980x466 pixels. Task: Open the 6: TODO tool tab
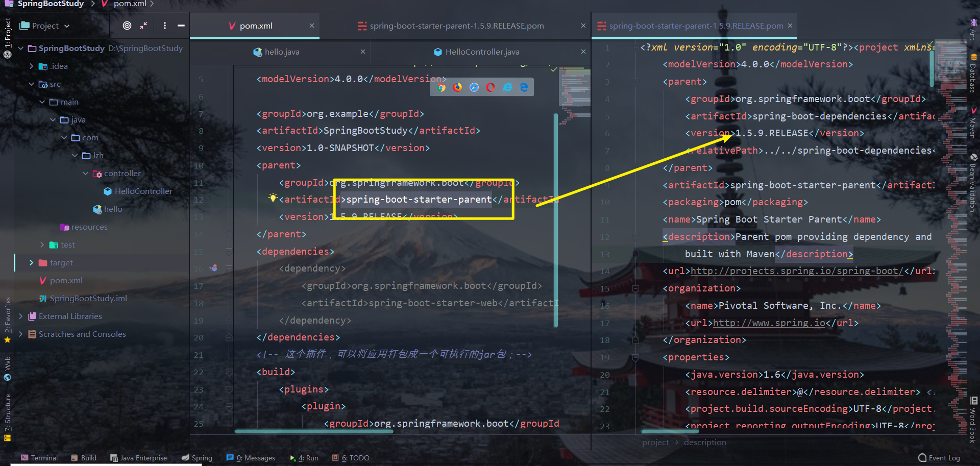coord(351,458)
